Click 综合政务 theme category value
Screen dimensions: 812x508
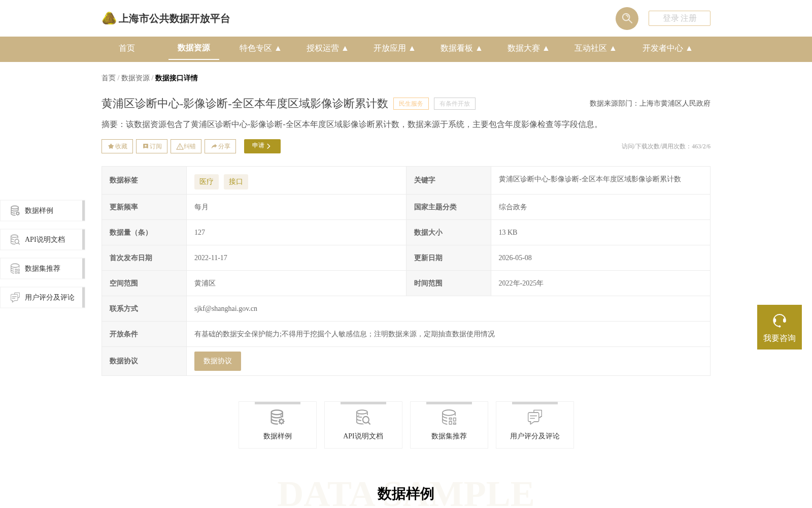click(513, 207)
